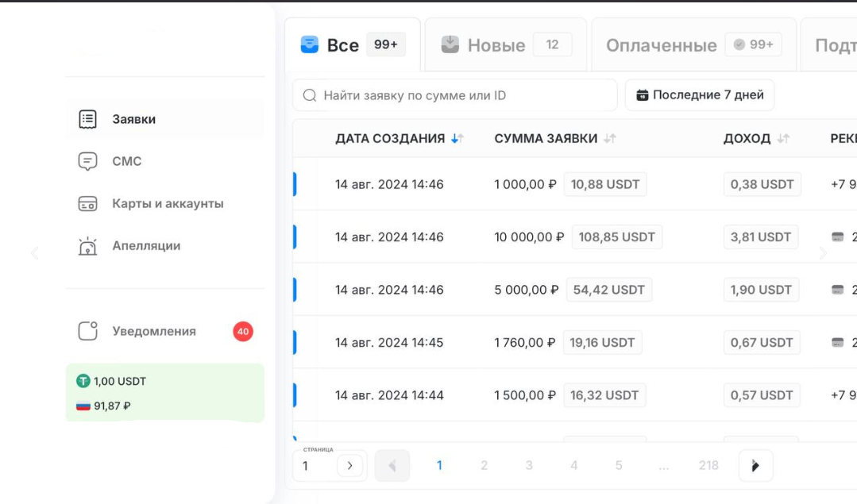
Task: Switch to the Оплаченные tab
Action: [693, 44]
